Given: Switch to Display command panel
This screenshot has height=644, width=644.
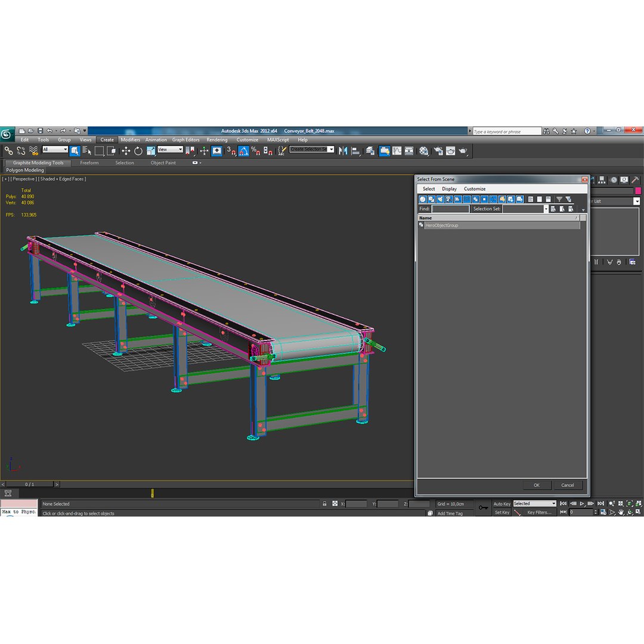Looking at the screenshot, I should tap(624, 180).
